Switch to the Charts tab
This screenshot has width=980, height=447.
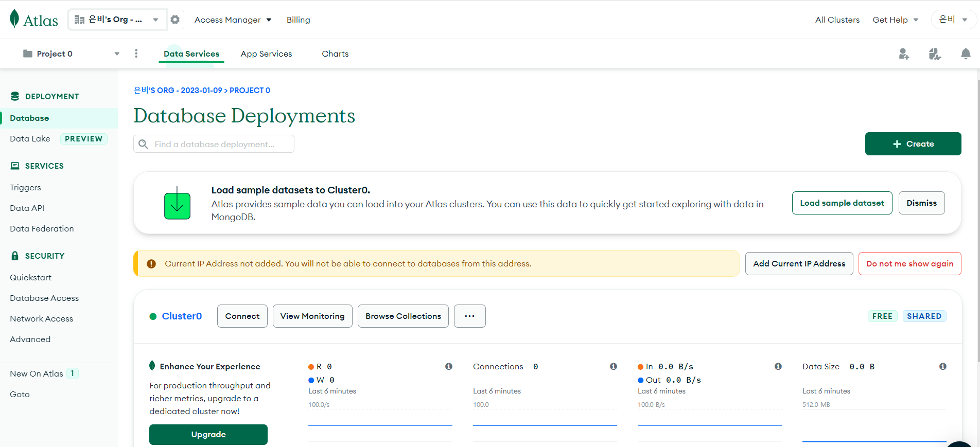coord(335,53)
